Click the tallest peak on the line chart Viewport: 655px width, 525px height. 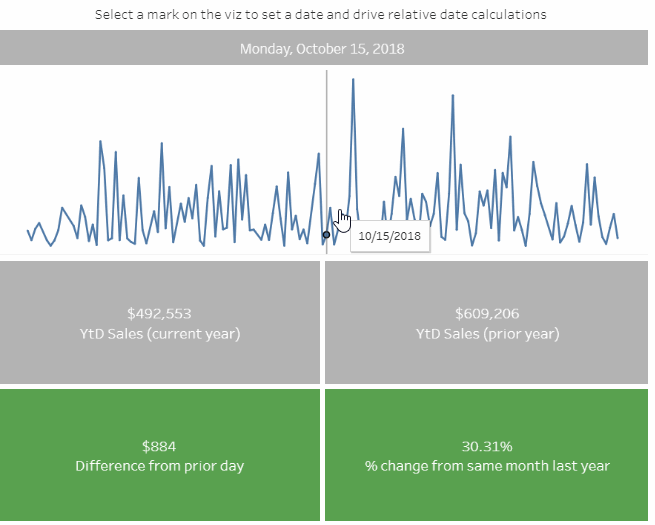(x=353, y=79)
